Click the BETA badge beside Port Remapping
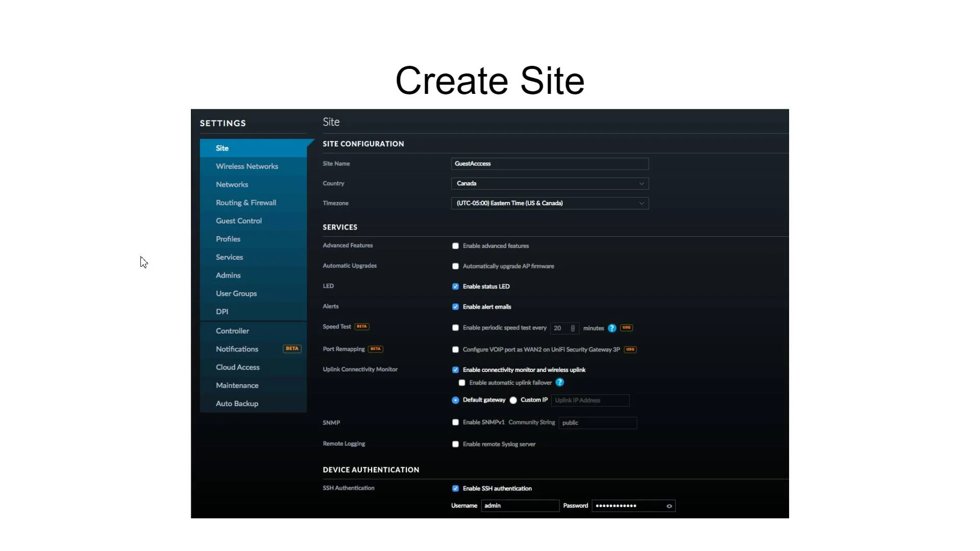 point(376,349)
